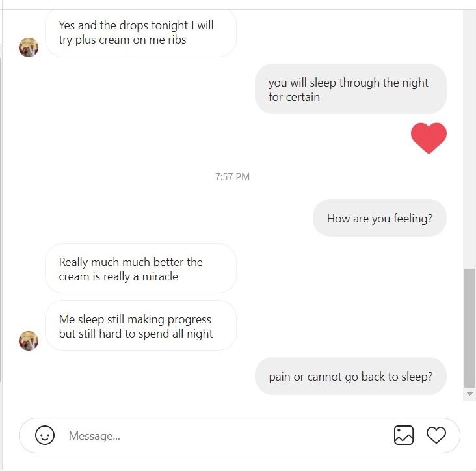Select the "Me sleep still making progress" bubble
476x471 pixels.
(x=140, y=327)
